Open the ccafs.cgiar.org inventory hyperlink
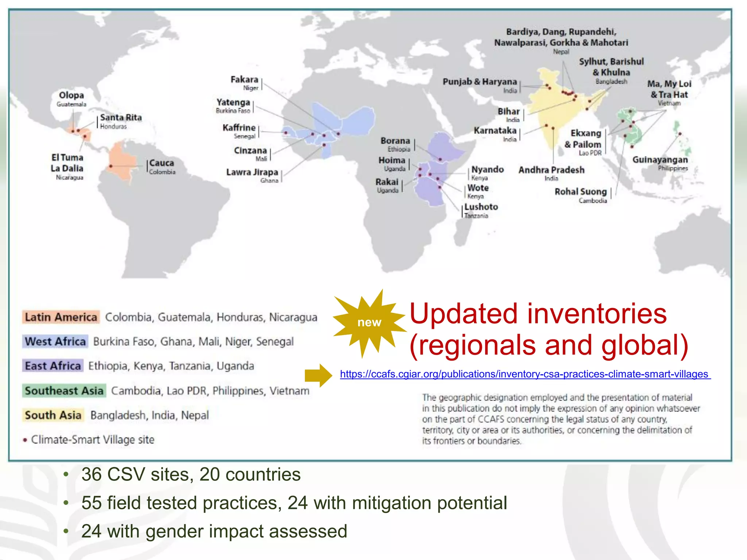747x560 pixels. [525, 374]
